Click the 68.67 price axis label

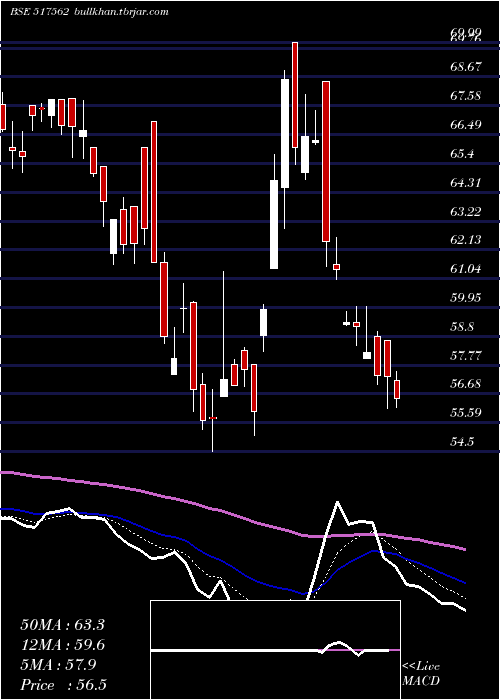point(466,67)
